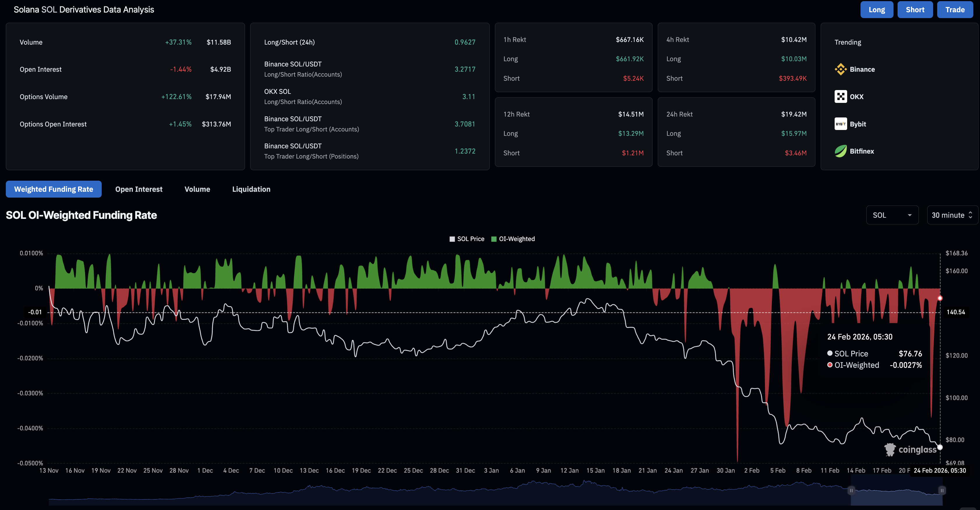Click right handle of the timeline range slider
980x510 pixels.
pyautogui.click(x=942, y=490)
